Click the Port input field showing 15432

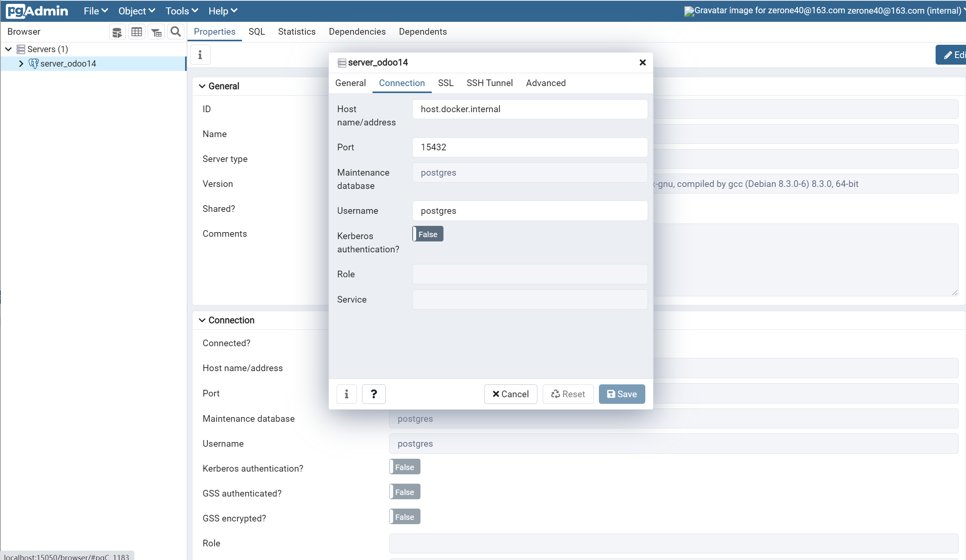[530, 147]
